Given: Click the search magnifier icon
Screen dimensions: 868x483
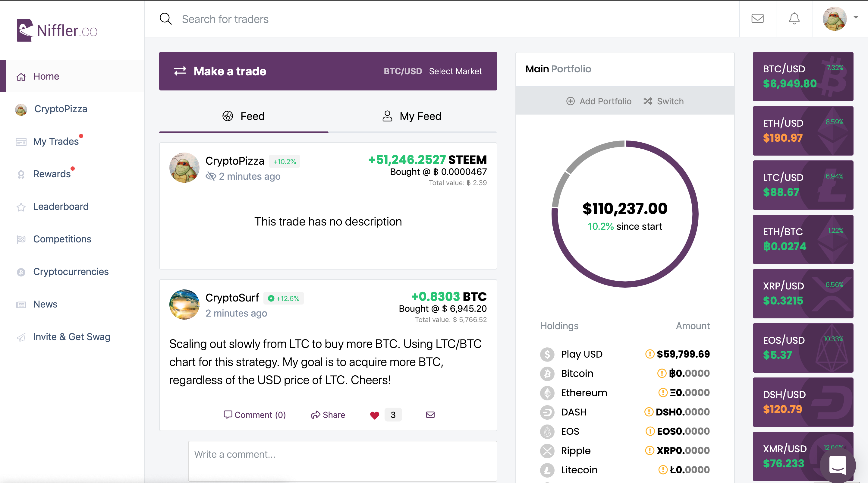Looking at the screenshot, I should (x=165, y=19).
